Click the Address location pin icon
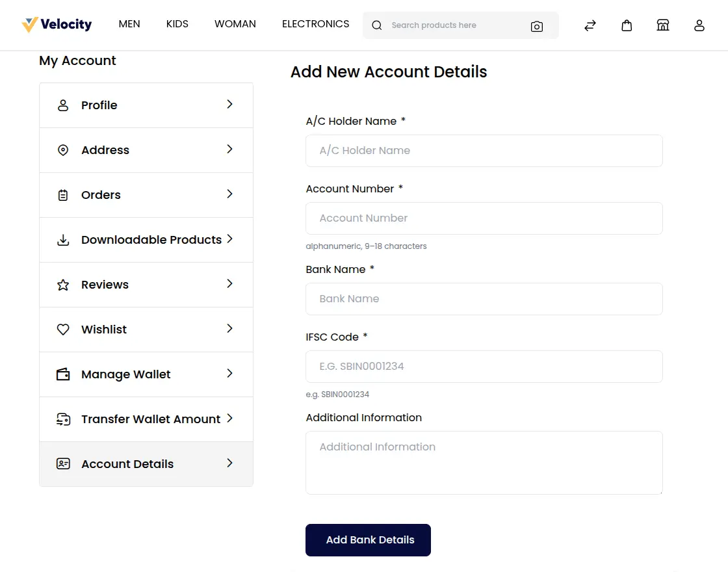Viewport: 728px width, 572px height. click(62, 149)
